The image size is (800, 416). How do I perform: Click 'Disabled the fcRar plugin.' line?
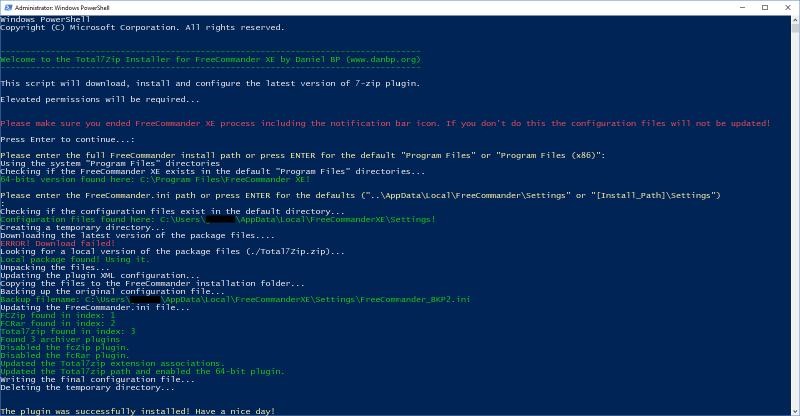pyautogui.click(x=65, y=355)
